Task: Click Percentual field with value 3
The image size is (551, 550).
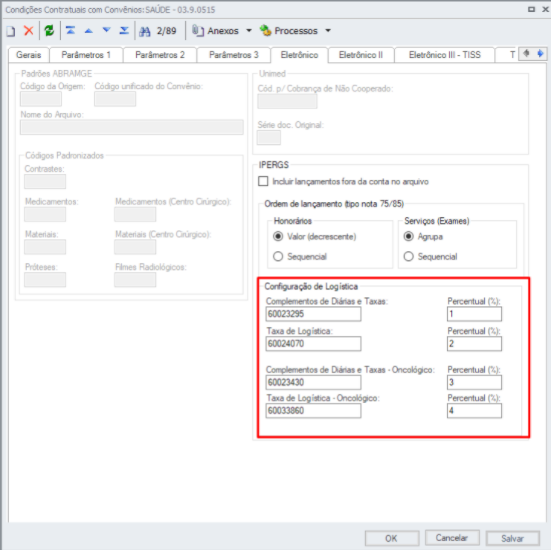Action: 474,382
